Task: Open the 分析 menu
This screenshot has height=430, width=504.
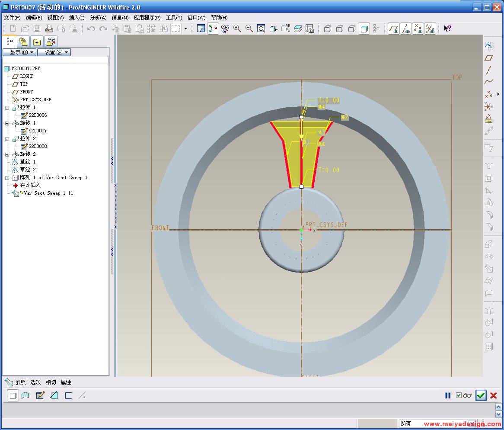Action: tap(98, 18)
